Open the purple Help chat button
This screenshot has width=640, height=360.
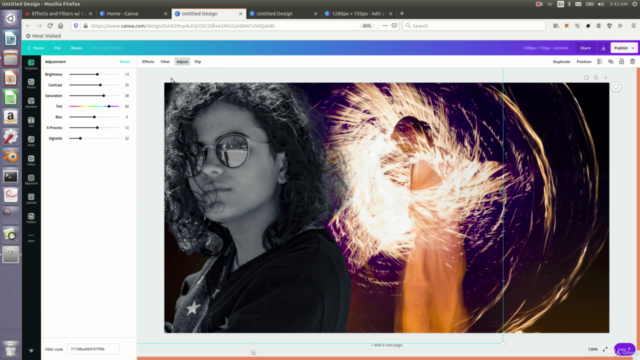(x=624, y=350)
